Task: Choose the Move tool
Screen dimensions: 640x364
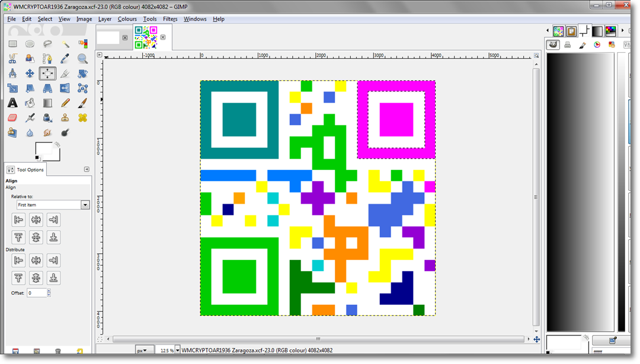Action: (30, 73)
